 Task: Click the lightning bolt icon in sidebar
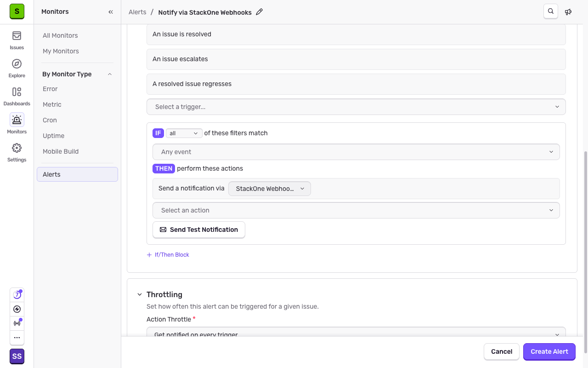(x=17, y=309)
